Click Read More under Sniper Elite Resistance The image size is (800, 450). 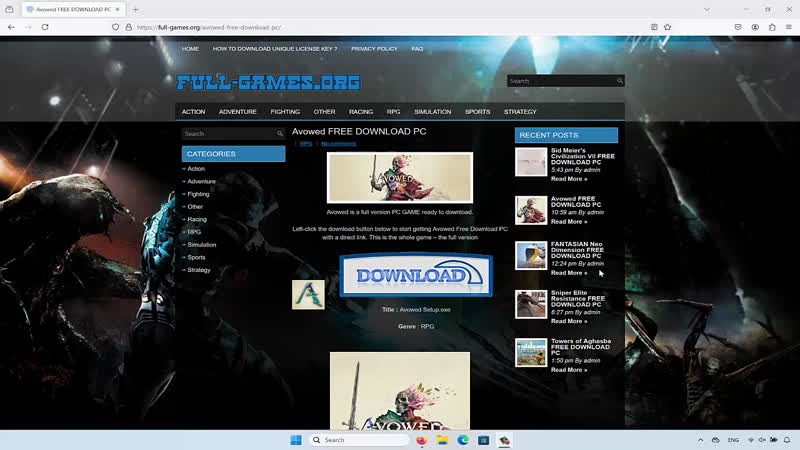point(569,321)
